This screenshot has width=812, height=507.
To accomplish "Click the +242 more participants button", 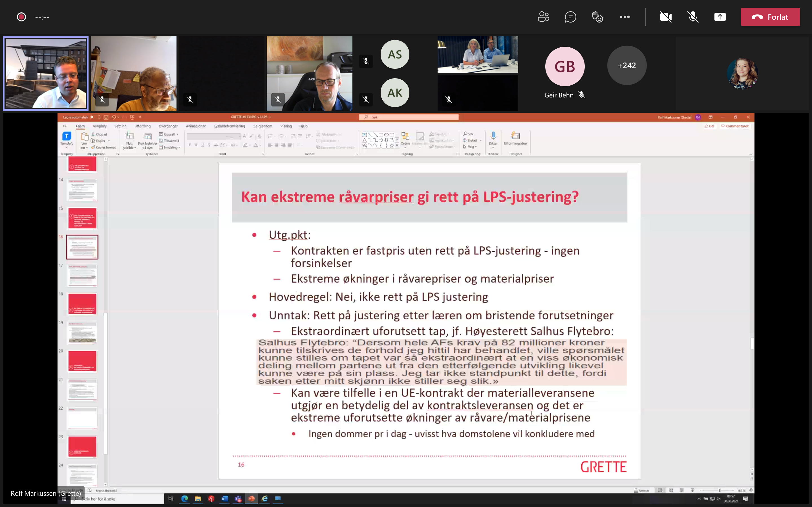I will pyautogui.click(x=626, y=65).
